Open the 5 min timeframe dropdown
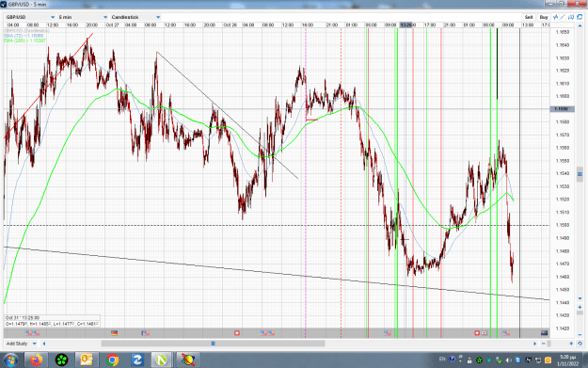This screenshot has height=368, width=588. click(x=83, y=17)
